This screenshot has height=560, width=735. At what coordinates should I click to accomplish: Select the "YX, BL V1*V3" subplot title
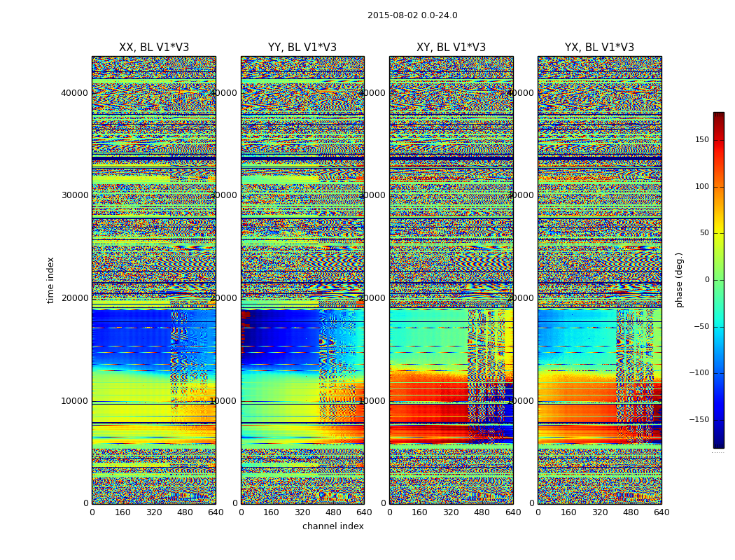click(599, 48)
